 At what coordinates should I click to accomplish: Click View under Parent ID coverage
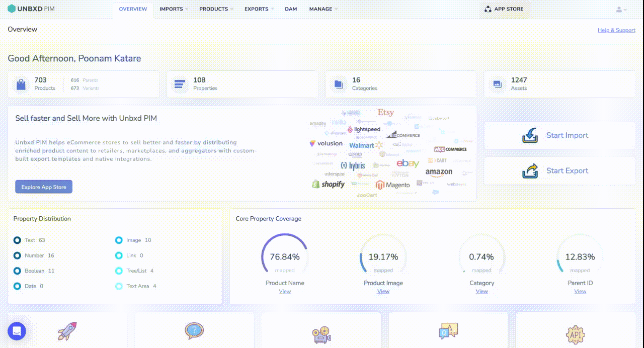(x=580, y=291)
